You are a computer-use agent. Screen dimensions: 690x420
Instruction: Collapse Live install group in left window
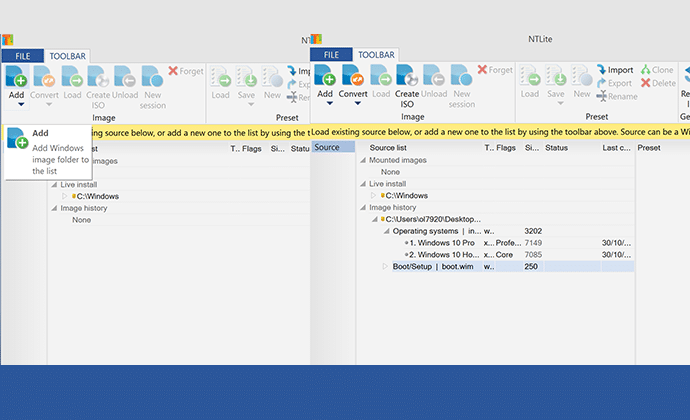[54, 184]
